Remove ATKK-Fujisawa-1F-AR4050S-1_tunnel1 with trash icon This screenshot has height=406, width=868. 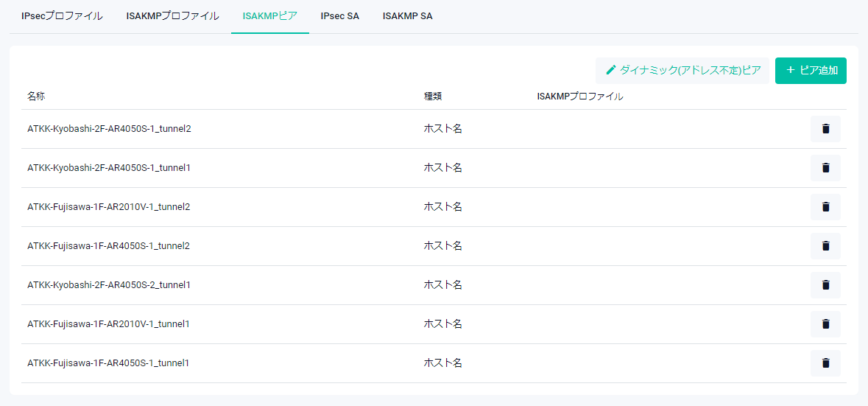(x=825, y=363)
